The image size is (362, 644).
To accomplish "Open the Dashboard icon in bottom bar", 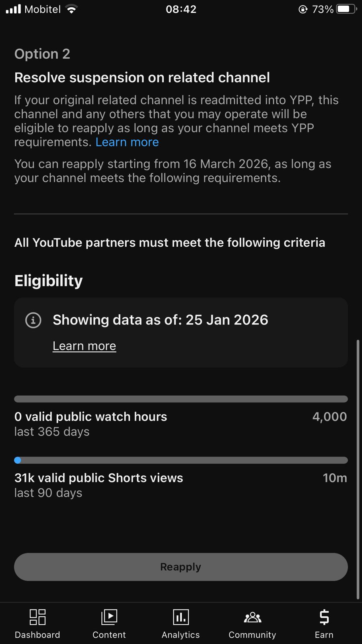I will coord(37,617).
